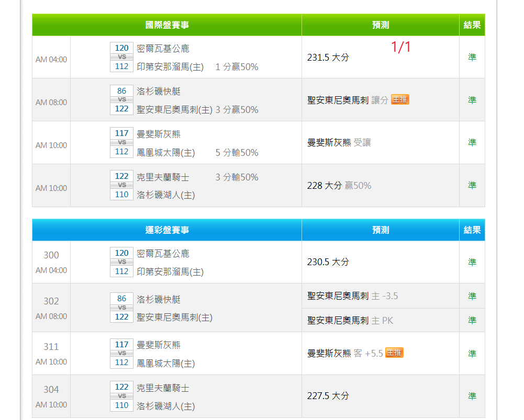Viewport: 524px width, 420px height.
Task: Click the VS icon in game 300 row
Action: coord(121,262)
